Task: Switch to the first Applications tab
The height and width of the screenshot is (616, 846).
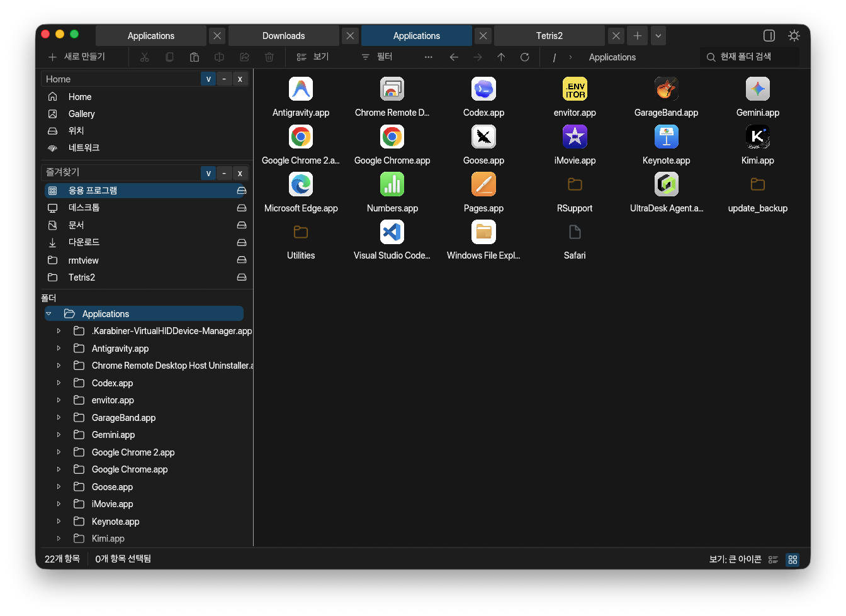Action: click(151, 36)
